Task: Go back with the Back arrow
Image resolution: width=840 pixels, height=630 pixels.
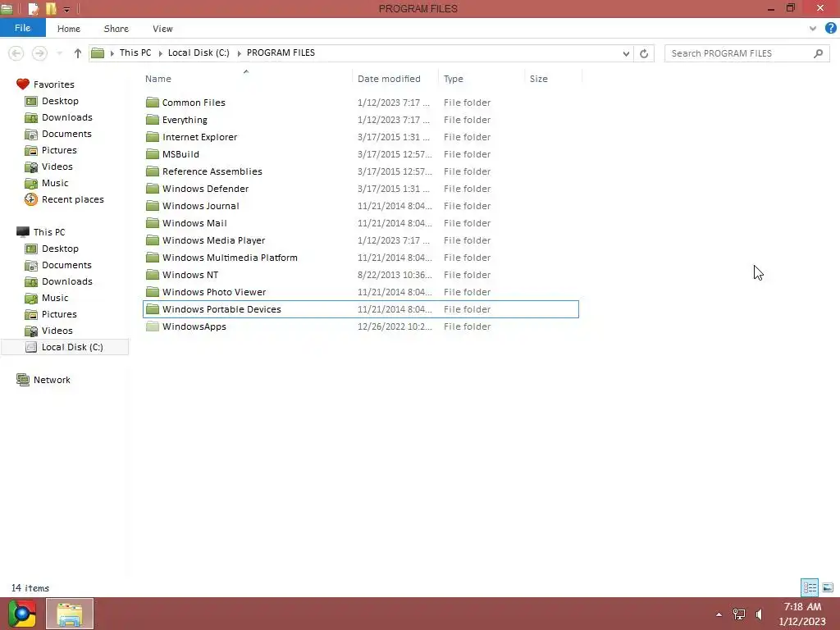Action: tap(16, 53)
